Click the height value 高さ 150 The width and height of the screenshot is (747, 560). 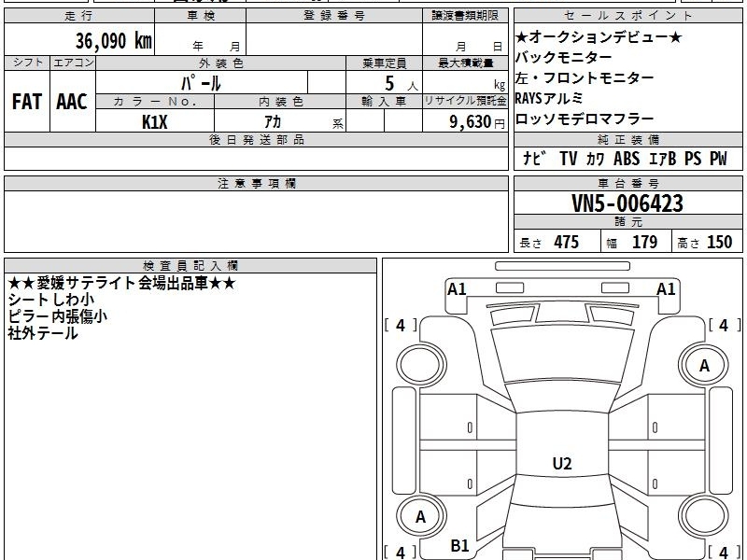tap(705, 242)
